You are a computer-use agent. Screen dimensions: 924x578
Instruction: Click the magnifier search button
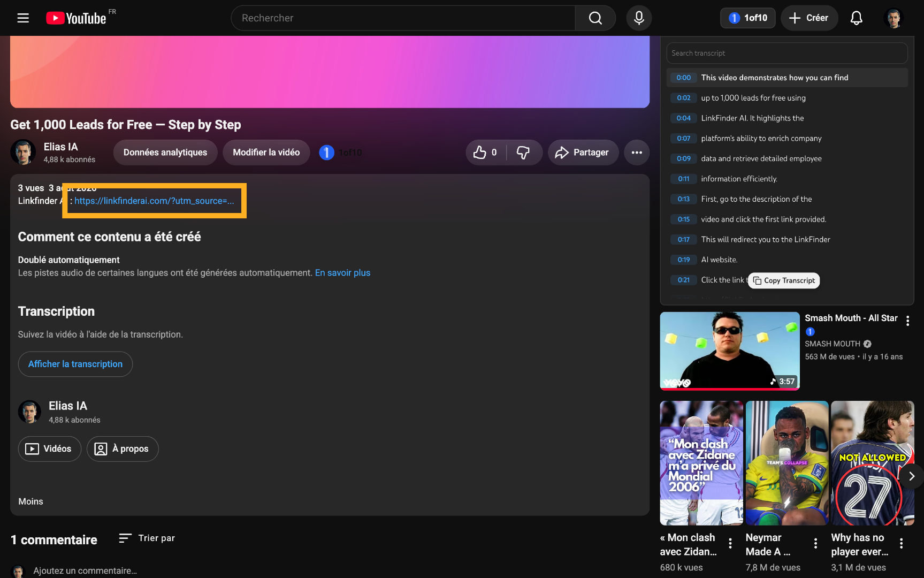595,18
